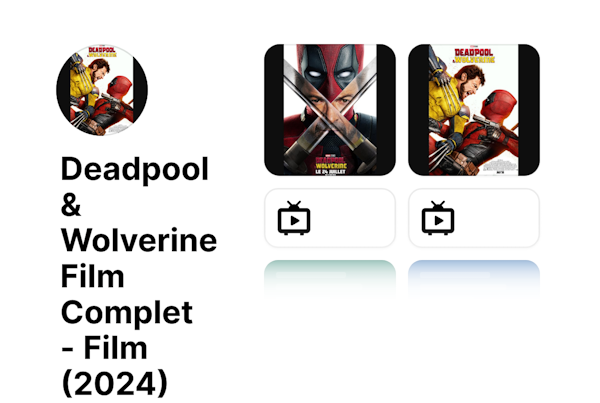Click the "LE 24 JUILLET" text on the poster
Image resolution: width=600 pixels, height=403 pixels.
tap(331, 172)
